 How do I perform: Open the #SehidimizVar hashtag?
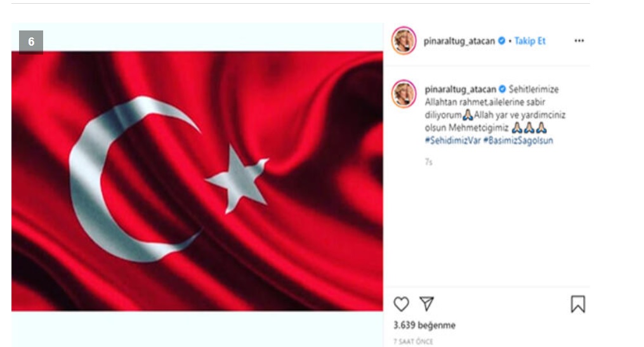tap(452, 140)
